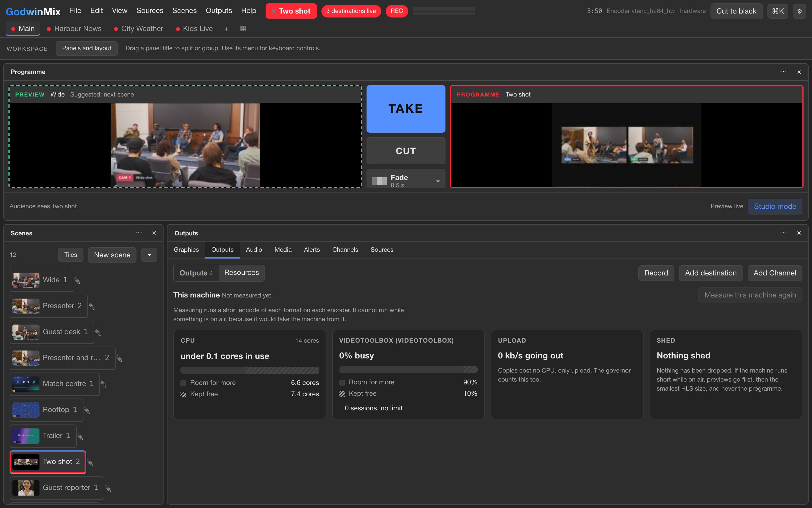The height and width of the screenshot is (508, 812).
Task: Edit the Two shot scene pencil icon
Action: (x=90, y=462)
